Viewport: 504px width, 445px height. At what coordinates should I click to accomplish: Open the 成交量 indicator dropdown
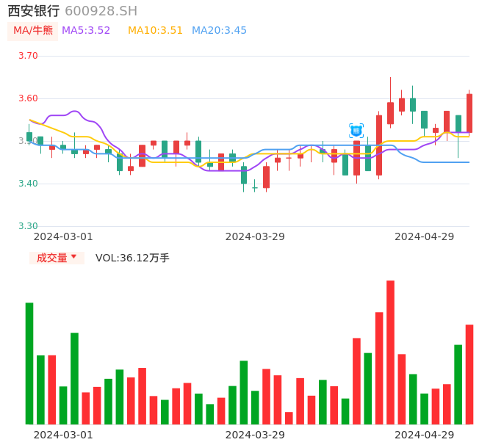[57, 258]
